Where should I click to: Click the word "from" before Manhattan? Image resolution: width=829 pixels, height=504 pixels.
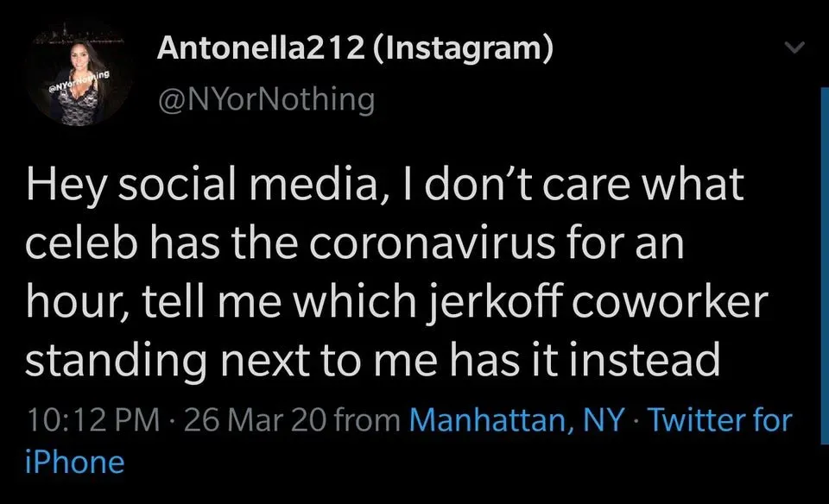[x=367, y=420]
